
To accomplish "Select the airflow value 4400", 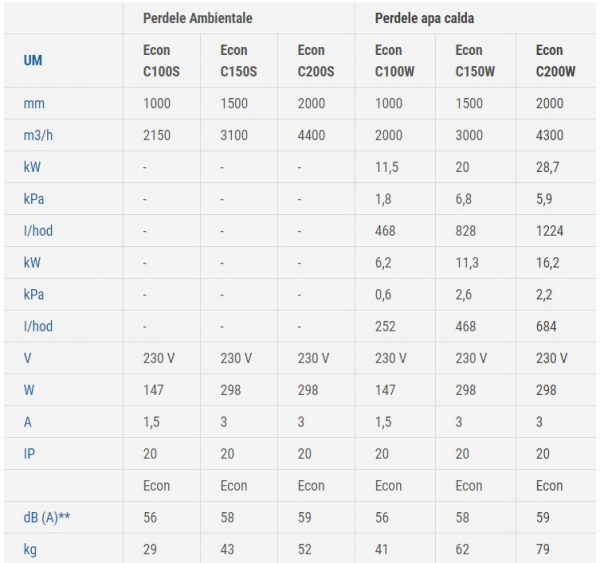I will (x=313, y=135).
